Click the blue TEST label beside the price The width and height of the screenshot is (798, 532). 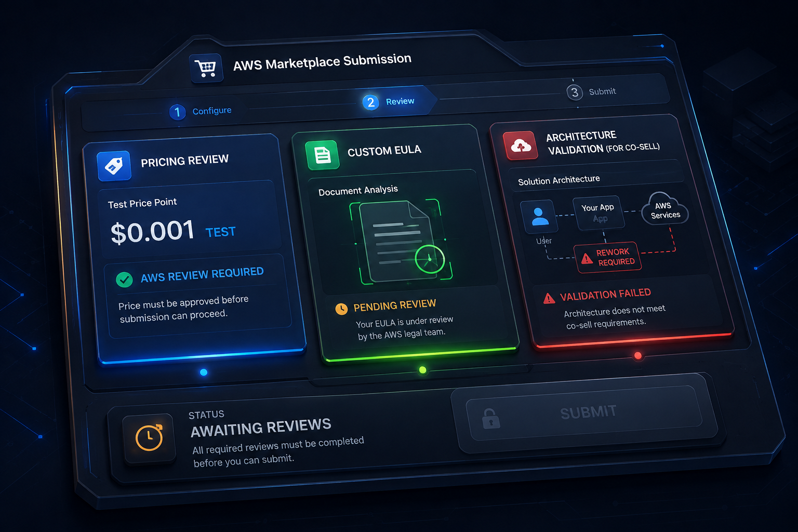220,232
